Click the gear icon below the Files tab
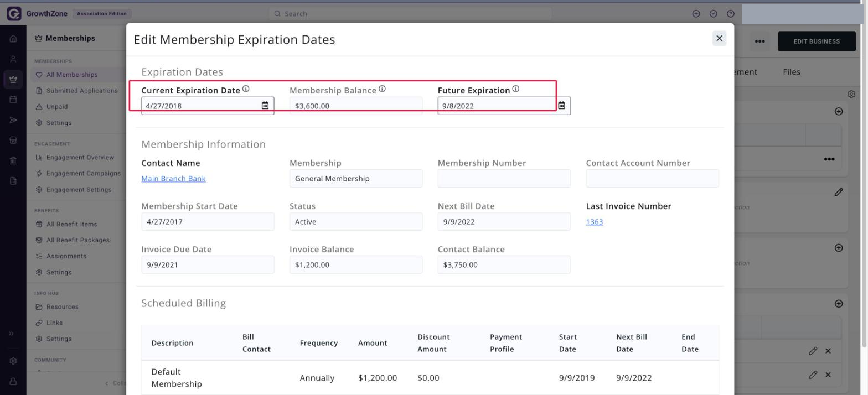Screen dimensions: 868x395 click(x=851, y=94)
